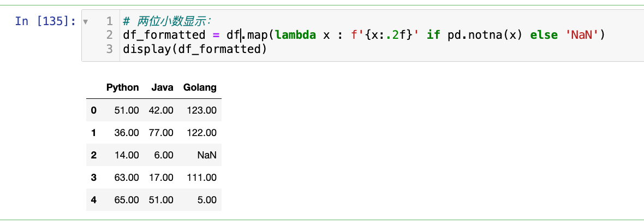Click line number 3 in the gutter

(109, 49)
